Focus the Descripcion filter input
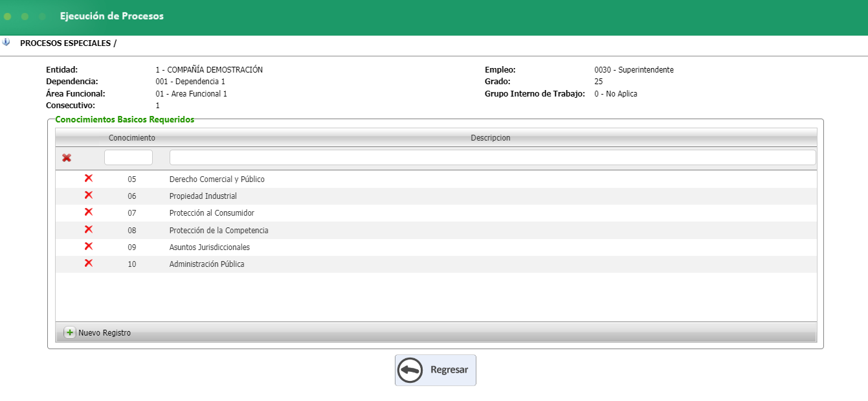The width and height of the screenshot is (868, 401). [493, 157]
